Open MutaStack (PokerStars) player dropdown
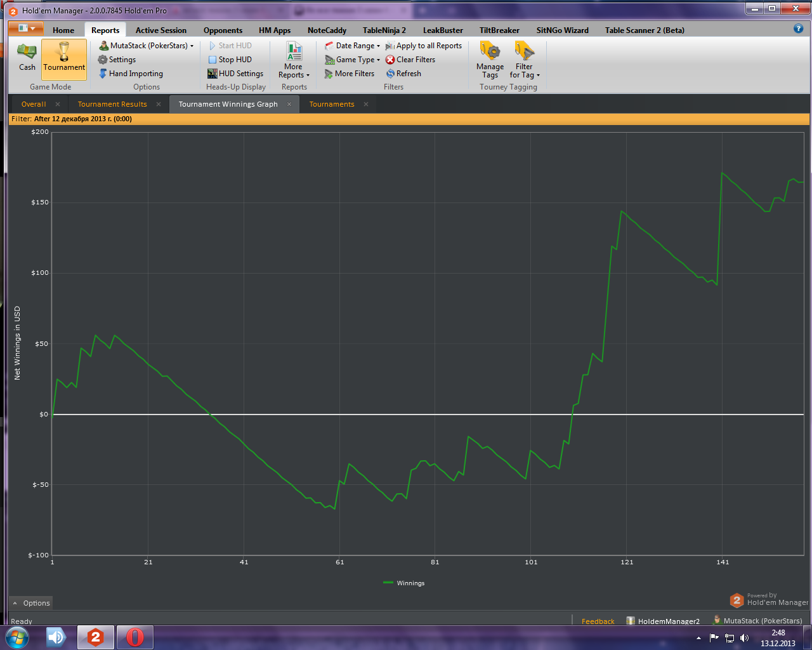 (147, 46)
